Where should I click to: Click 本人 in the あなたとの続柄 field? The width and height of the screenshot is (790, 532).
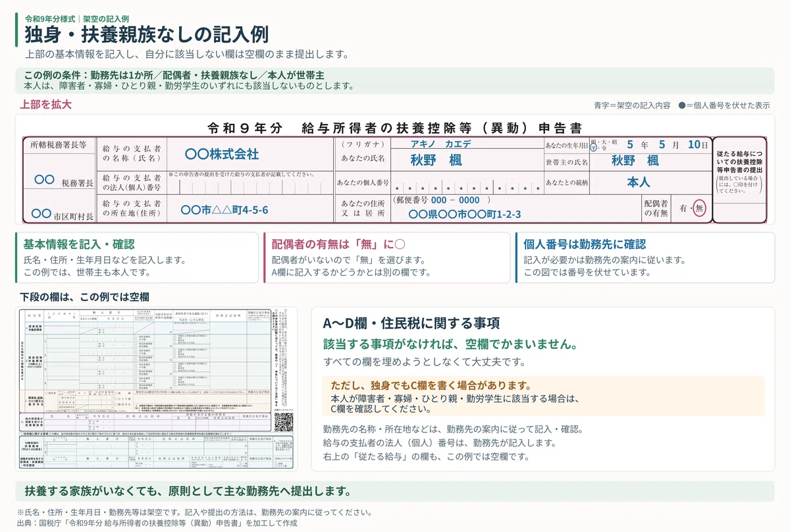[x=638, y=182]
